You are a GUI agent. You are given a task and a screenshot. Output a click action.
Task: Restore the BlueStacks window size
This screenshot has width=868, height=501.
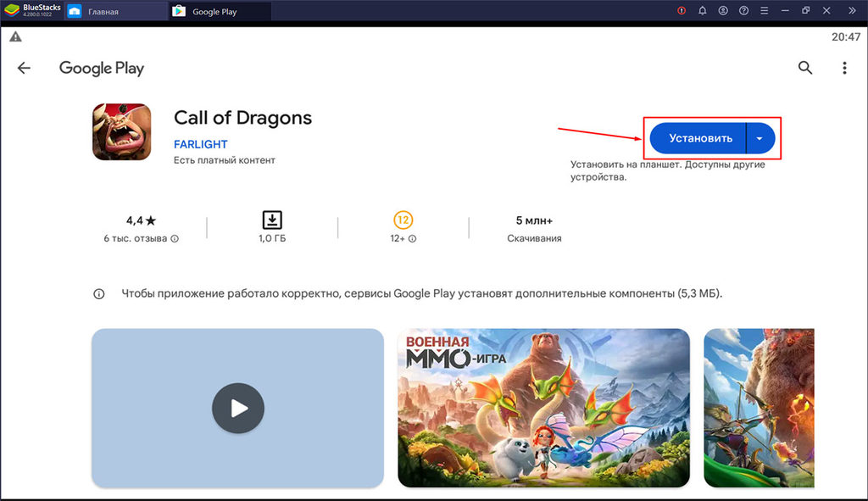pyautogui.click(x=805, y=10)
